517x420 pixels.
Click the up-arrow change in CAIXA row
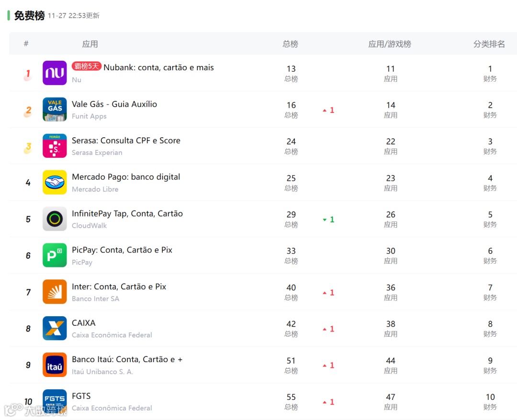328,329
